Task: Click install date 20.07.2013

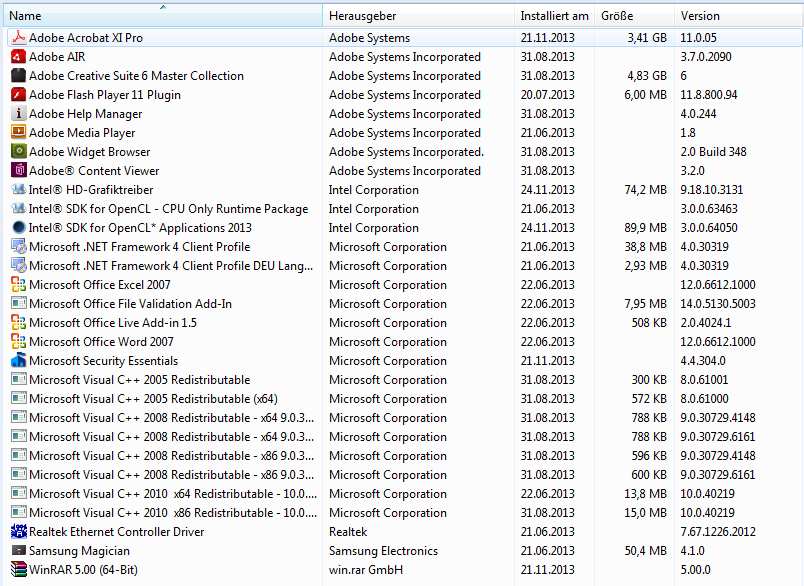Action: point(548,94)
